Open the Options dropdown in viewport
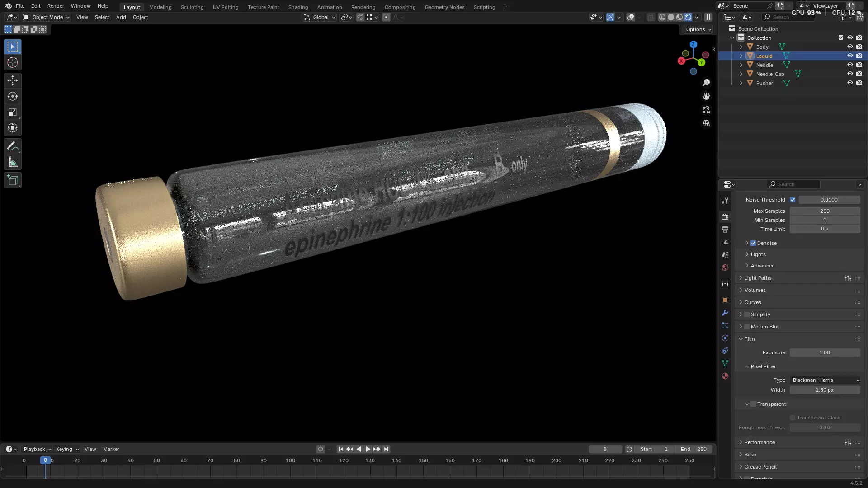Image resolution: width=868 pixels, height=488 pixels. tap(698, 29)
